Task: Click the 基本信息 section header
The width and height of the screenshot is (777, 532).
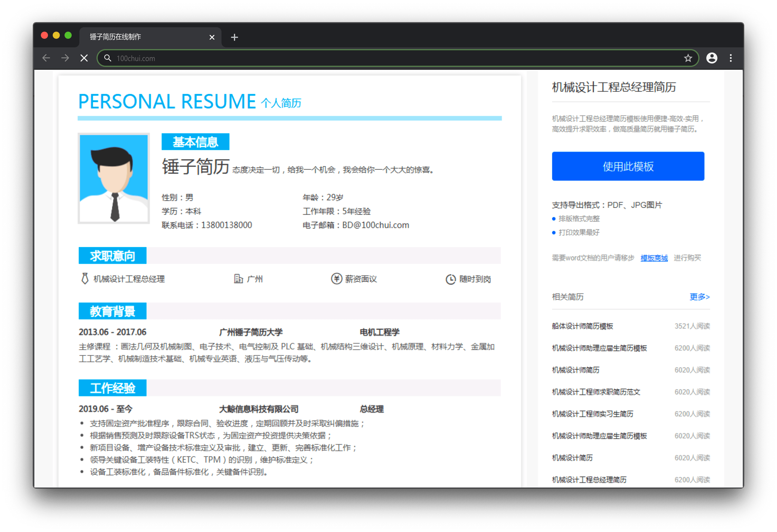Action: pos(195,142)
